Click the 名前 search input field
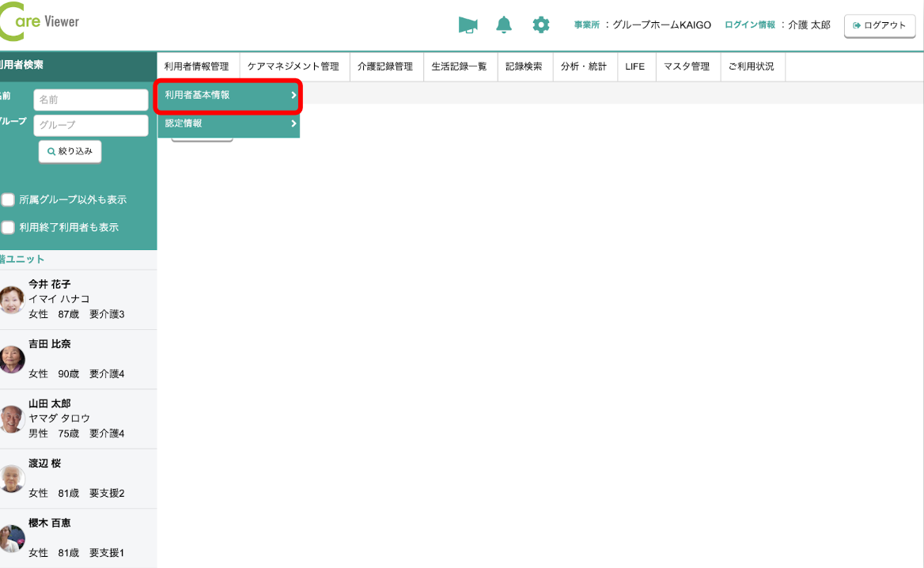 click(x=91, y=100)
